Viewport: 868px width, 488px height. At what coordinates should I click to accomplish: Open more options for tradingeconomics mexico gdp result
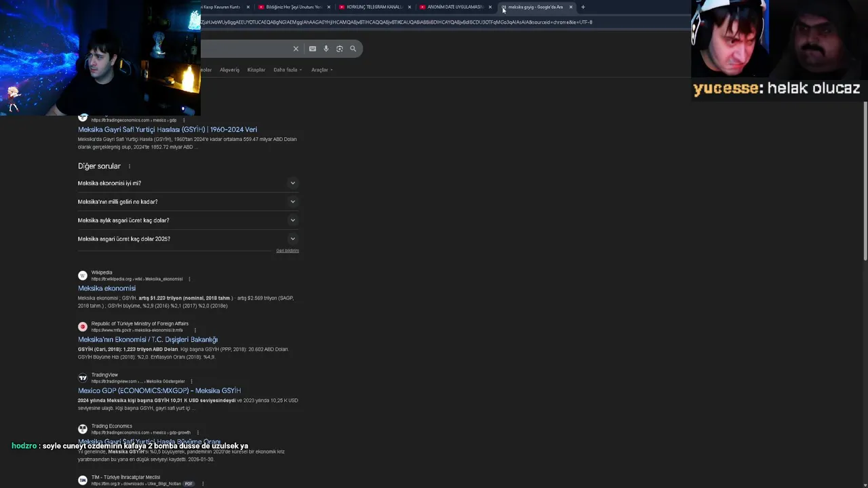pyautogui.click(x=184, y=120)
